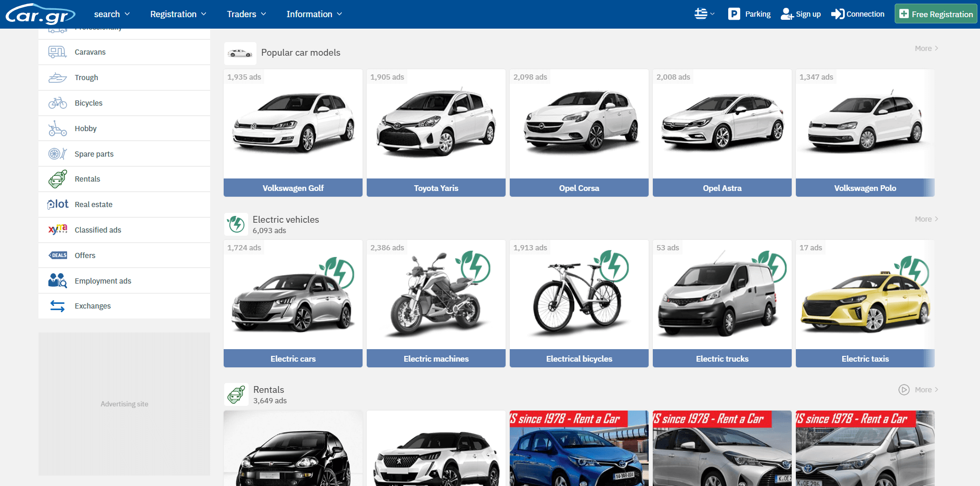This screenshot has height=486, width=980.
Task: Click the play circle icon near Rentals More
Action: tap(904, 390)
